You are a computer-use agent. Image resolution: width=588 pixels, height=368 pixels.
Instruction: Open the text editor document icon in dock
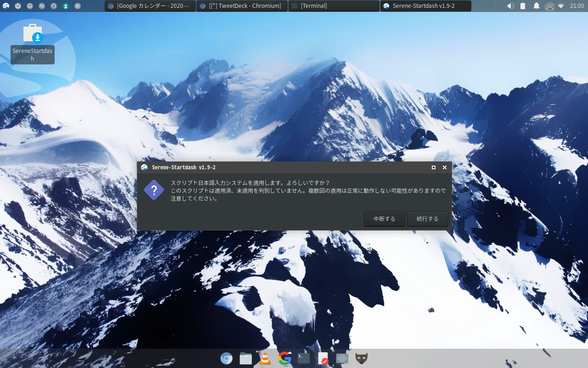tap(323, 358)
